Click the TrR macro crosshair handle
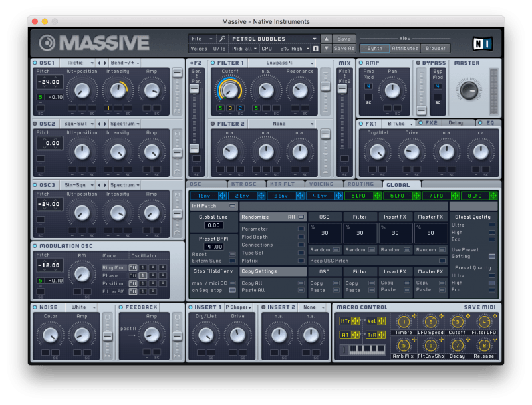Screen dimensions: 532x405 point(381,335)
